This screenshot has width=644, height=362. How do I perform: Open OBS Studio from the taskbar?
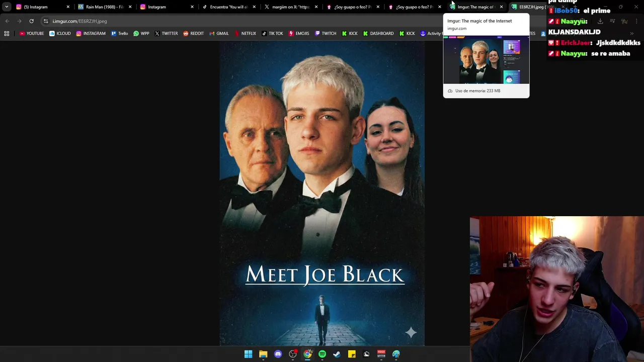[293, 354]
